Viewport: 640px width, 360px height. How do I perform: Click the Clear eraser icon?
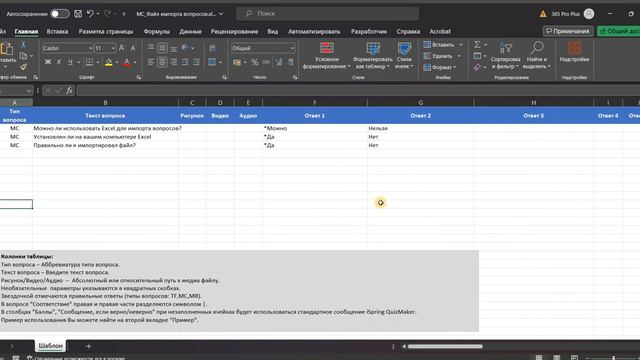[477, 67]
